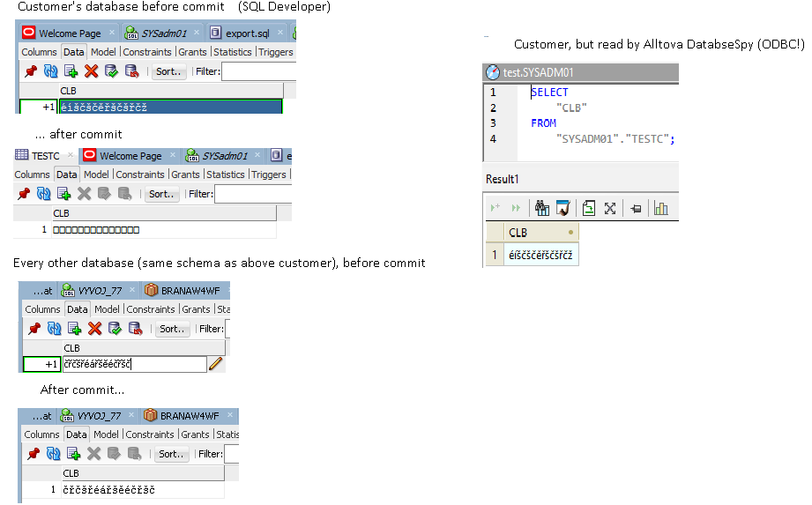Image resolution: width=812 pixels, height=505 pixels.
Task: Click row 1 CLB cell of squares in TESTC panel
Action: pos(164,230)
